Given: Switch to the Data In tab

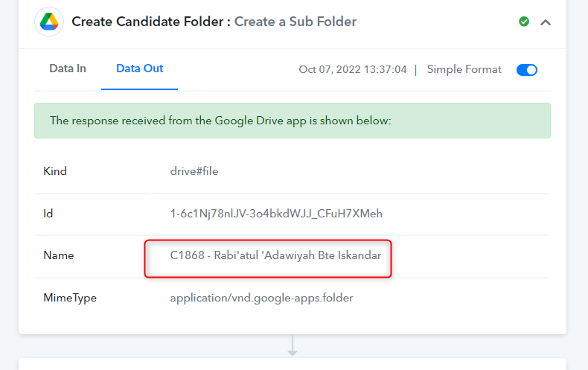Looking at the screenshot, I should click(x=68, y=68).
